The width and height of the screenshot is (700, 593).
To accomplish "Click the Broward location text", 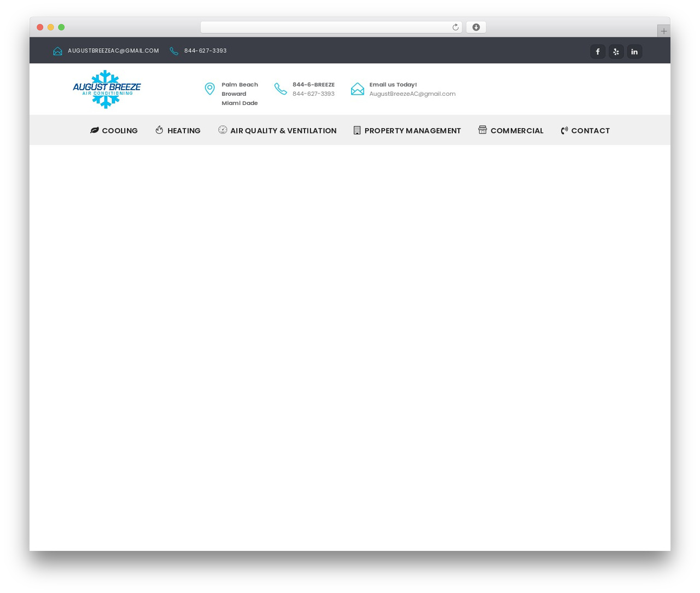I will (x=234, y=94).
